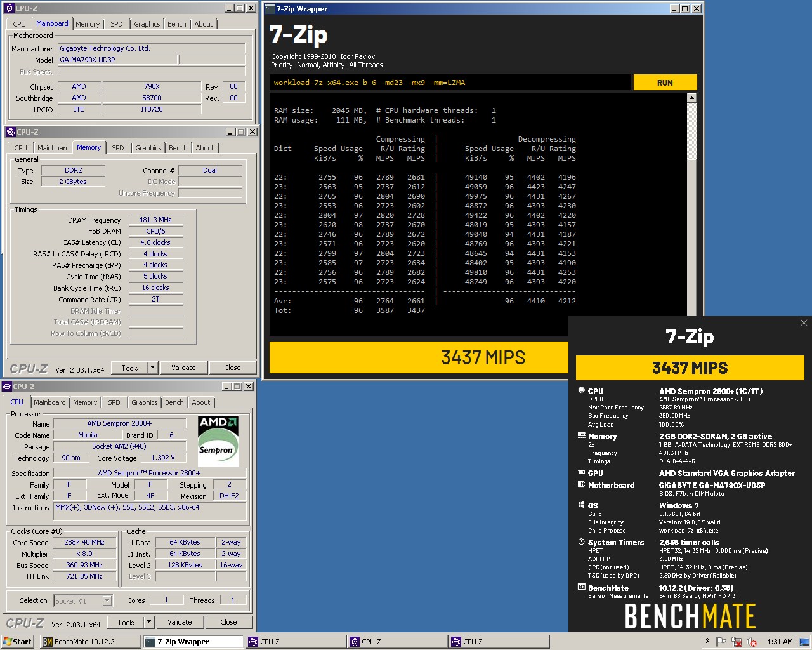The width and height of the screenshot is (812, 650).
Task: Select the Bench tab in bottom CPU-Z window
Action: 174,402
